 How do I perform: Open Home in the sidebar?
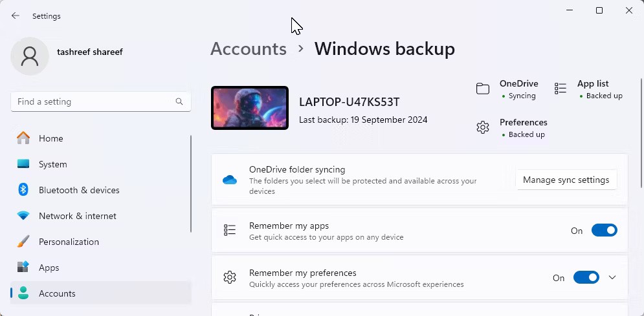(x=50, y=138)
